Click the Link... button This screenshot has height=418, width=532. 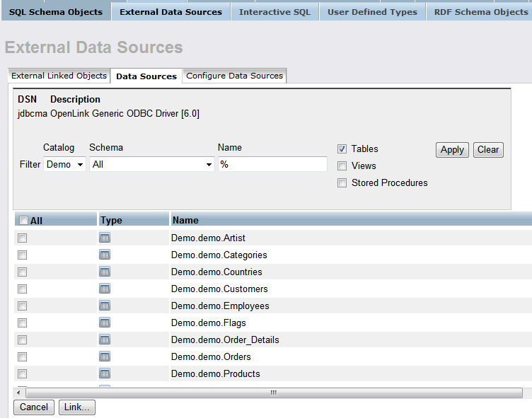tap(76, 407)
